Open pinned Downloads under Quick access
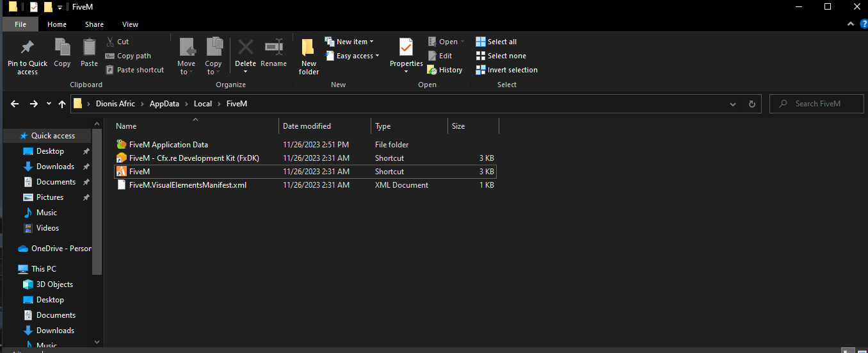This screenshot has width=868, height=353. [55, 167]
